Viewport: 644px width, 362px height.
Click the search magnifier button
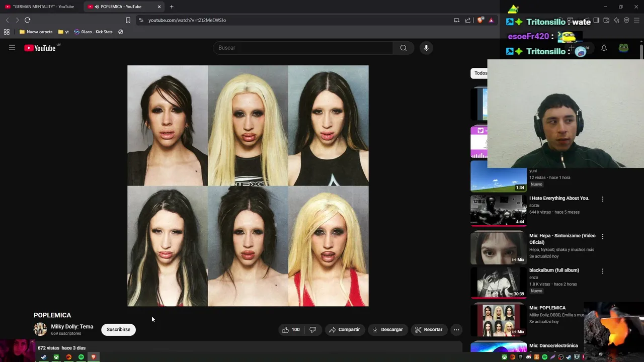(404, 48)
